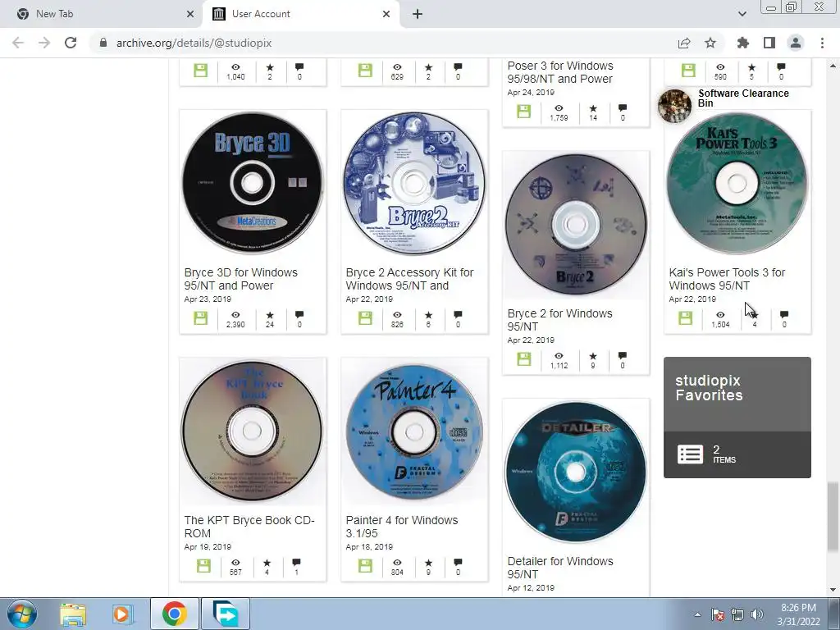Click the Chrome extensions puzzle icon
The image size is (840, 630).
743,43
